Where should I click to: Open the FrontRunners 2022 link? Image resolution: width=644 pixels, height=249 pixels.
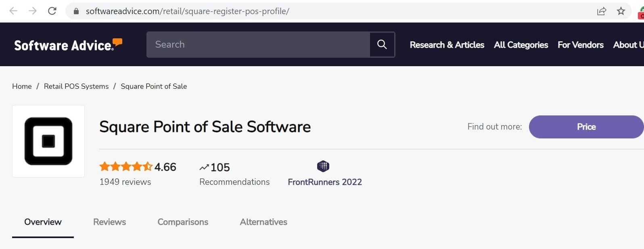pos(325,182)
